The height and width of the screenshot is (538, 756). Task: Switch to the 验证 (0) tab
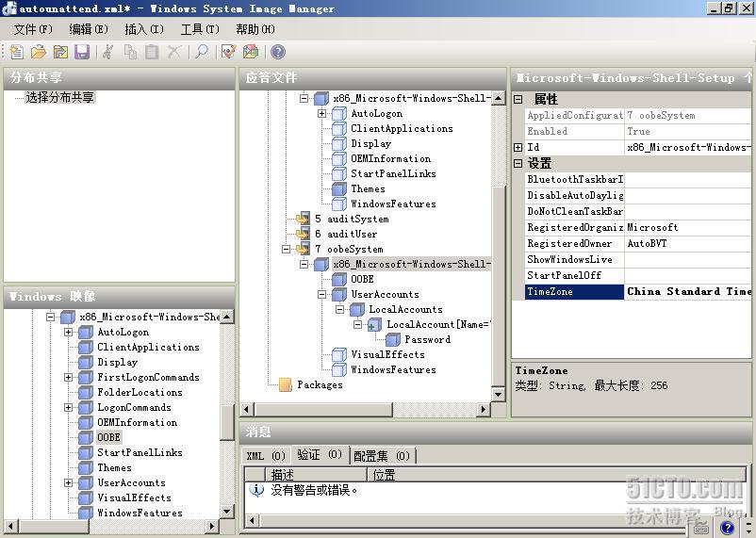pos(320,454)
